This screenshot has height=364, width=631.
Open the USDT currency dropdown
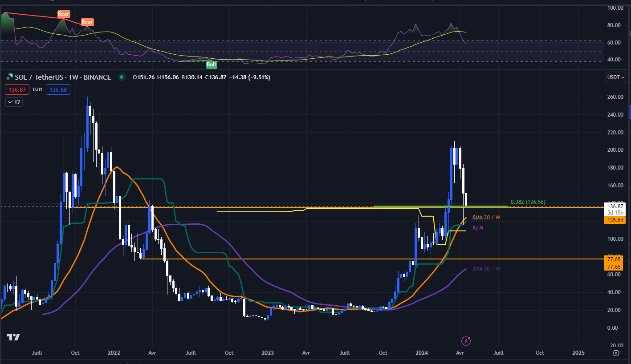coord(616,77)
